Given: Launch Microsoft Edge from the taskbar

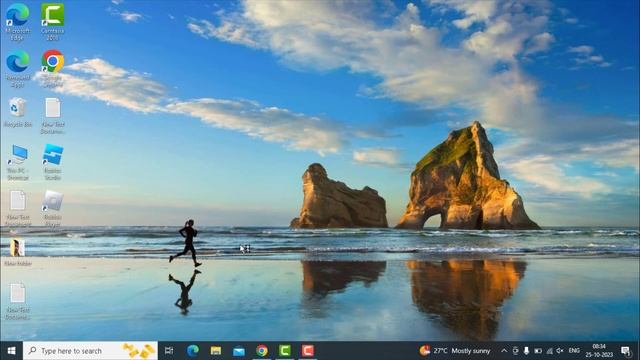Looking at the screenshot, I should click(193, 351).
